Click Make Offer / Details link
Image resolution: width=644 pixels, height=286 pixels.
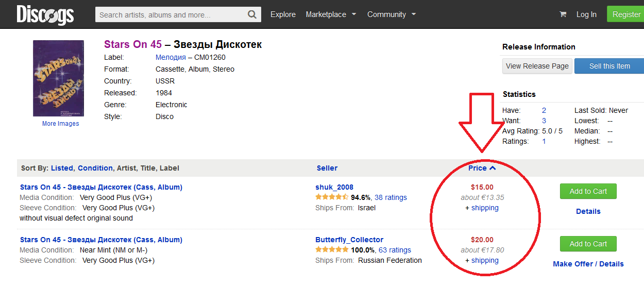pyautogui.click(x=588, y=264)
